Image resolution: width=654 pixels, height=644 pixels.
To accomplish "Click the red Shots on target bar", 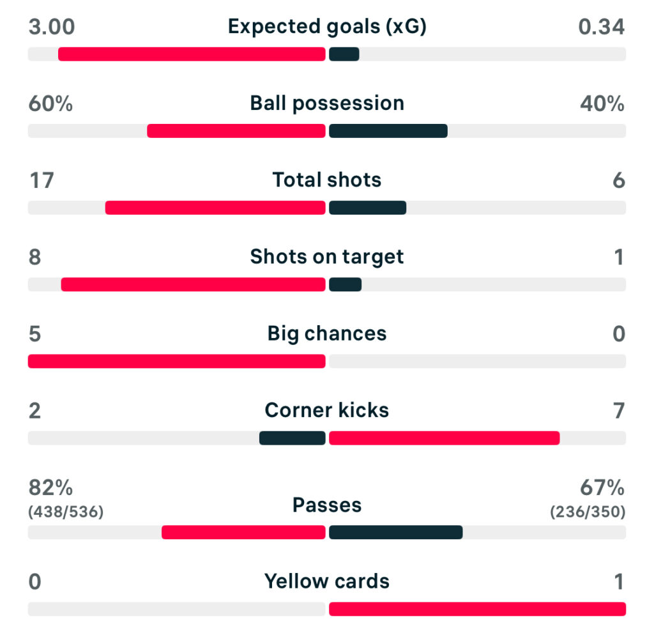I will tap(193, 284).
